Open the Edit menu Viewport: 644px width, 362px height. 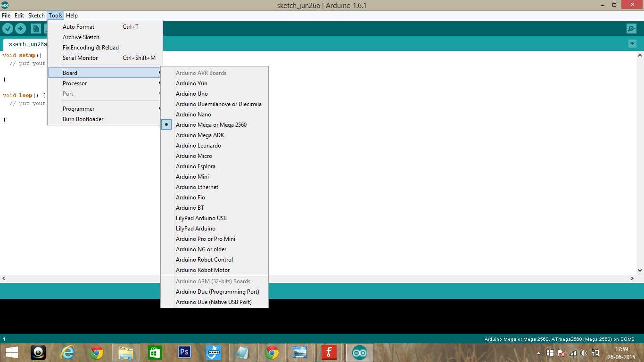19,16
